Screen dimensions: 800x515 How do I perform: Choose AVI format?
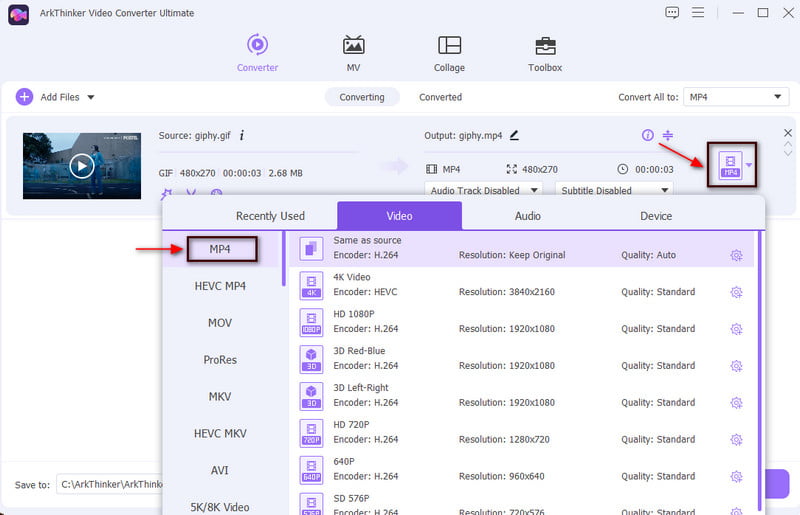(x=220, y=470)
